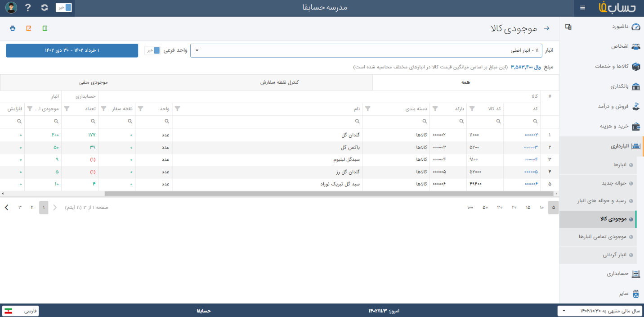Click the search field under the نام column
Screen dimensions: 644x317
click(267, 122)
